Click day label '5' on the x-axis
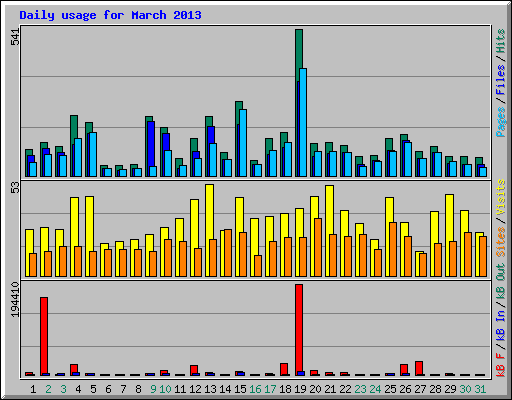The height and width of the screenshot is (400, 512). [x=93, y=389]
